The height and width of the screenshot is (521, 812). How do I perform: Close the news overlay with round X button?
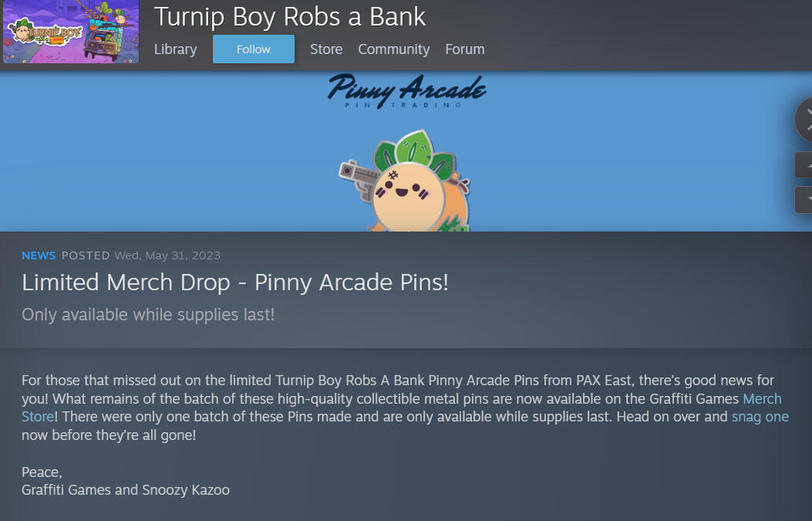[804, 120]
